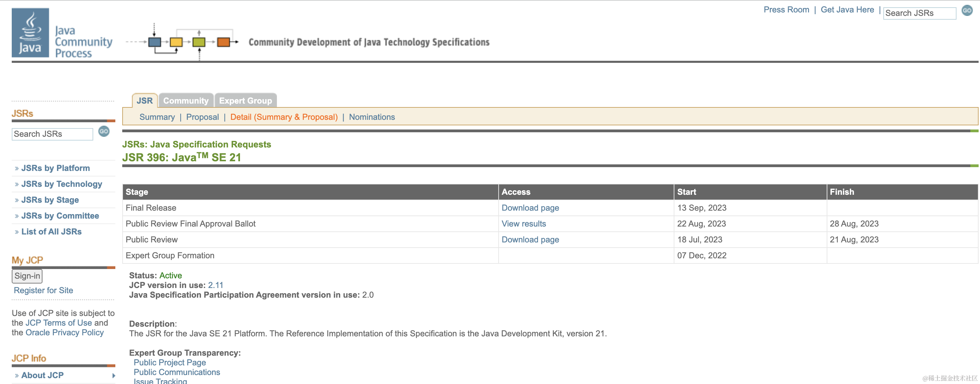Open the JCP version 2.11 link
Image resolution: width=980 pixels, height=384 pixels.
pyautogui.click(x=215, y=285)
